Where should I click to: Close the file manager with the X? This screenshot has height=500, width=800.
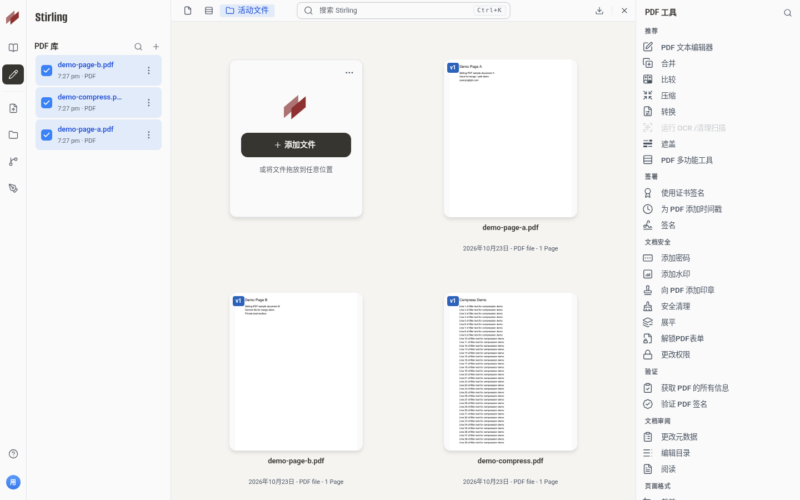(x=624, y=11)
